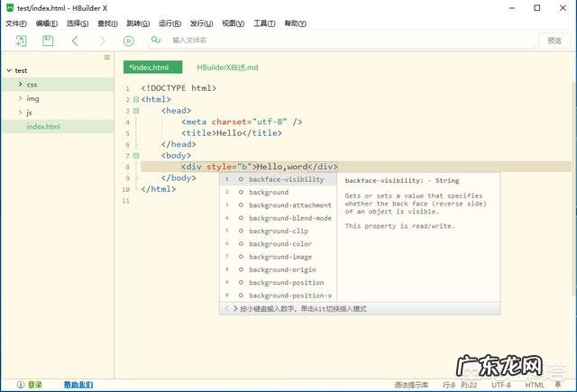
Task: Click the 帮助我们 link in status bar
Action: 78,385
